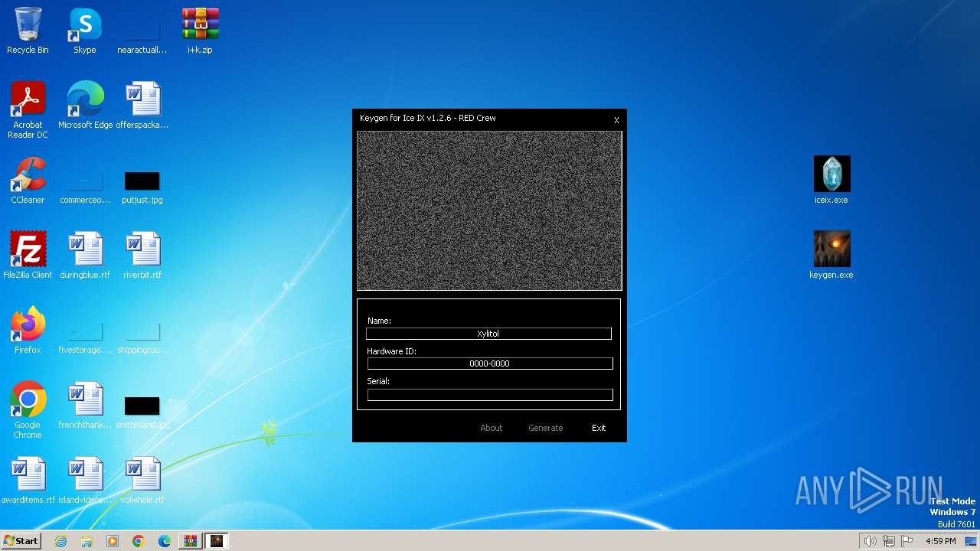
Task: Select Acrobat Reader DC shortcut
Action: [x=28, y=110]
